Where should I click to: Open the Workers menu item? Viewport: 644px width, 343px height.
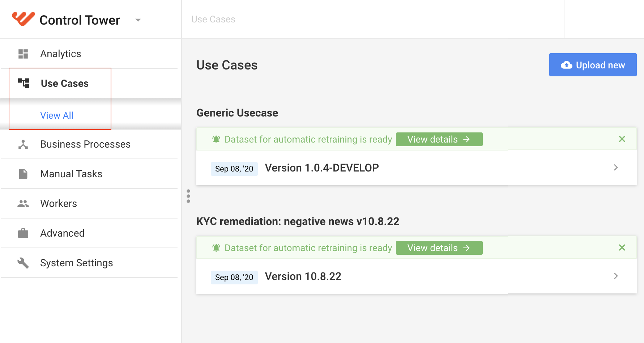89,204
